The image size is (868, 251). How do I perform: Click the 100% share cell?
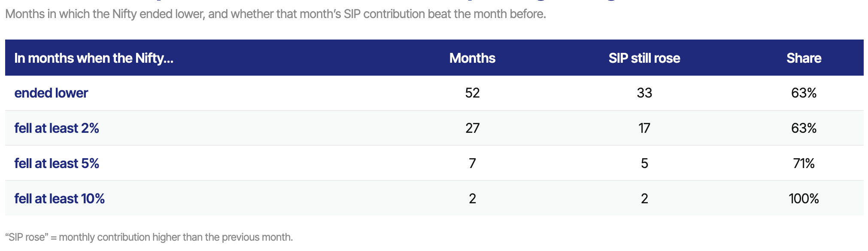click(804, 199)
